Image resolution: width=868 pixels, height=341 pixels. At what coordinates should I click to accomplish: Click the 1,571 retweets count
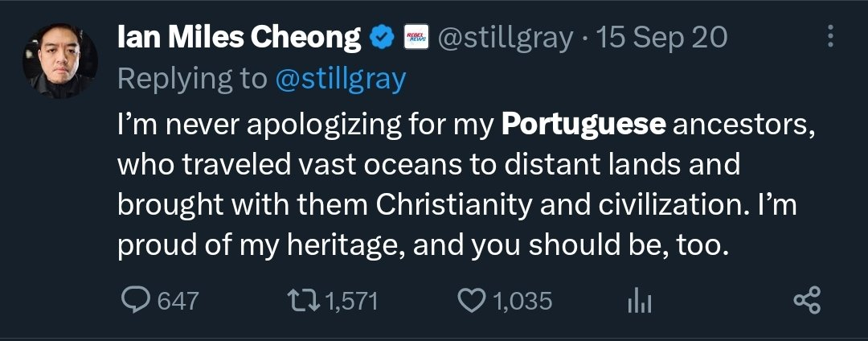[351, 302]
